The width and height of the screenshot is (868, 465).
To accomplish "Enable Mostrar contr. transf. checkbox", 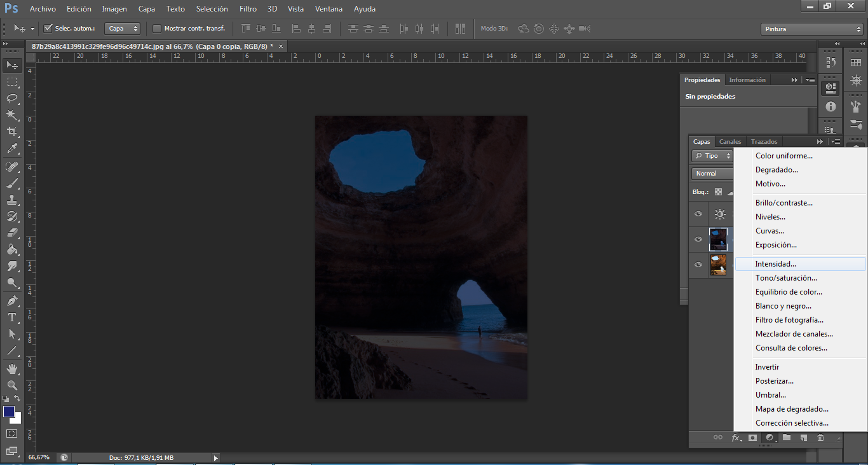I will click(x=157, y=28).
